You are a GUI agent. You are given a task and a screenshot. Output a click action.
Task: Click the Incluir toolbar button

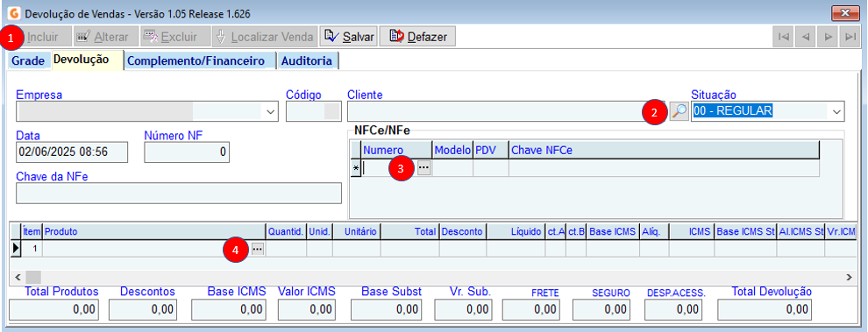(x=39, y=37)
